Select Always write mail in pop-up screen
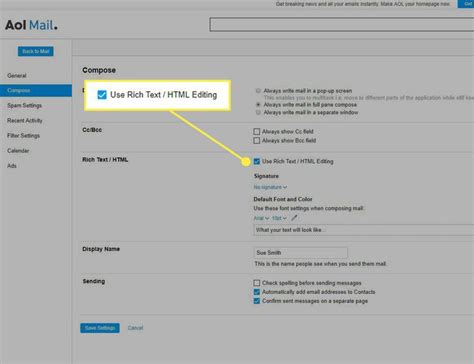The width and height of the screenshot is (474, 364). point(258,91)
